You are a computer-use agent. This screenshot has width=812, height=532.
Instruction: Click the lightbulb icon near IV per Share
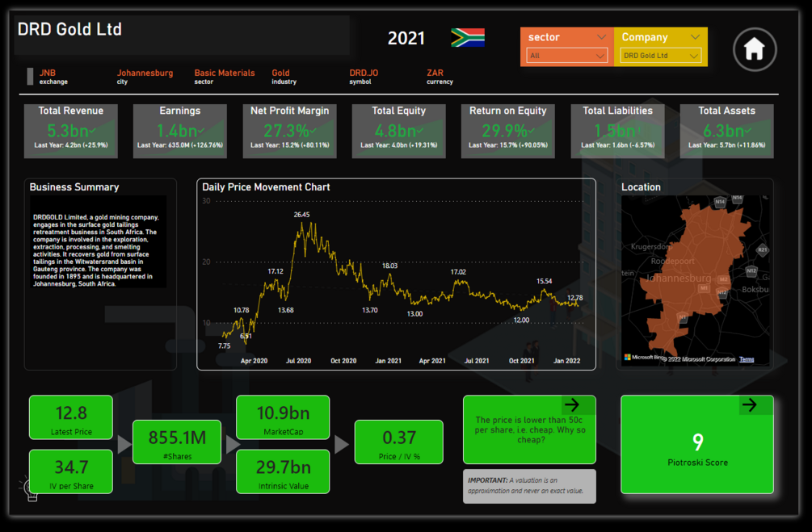click(x=30, y=489)
